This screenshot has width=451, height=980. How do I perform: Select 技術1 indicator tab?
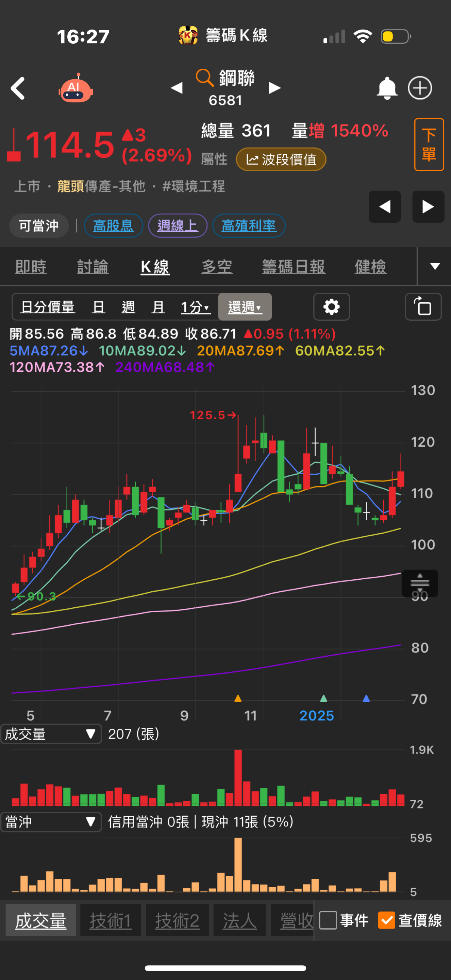pyautogui.click(x=111, y=921)
